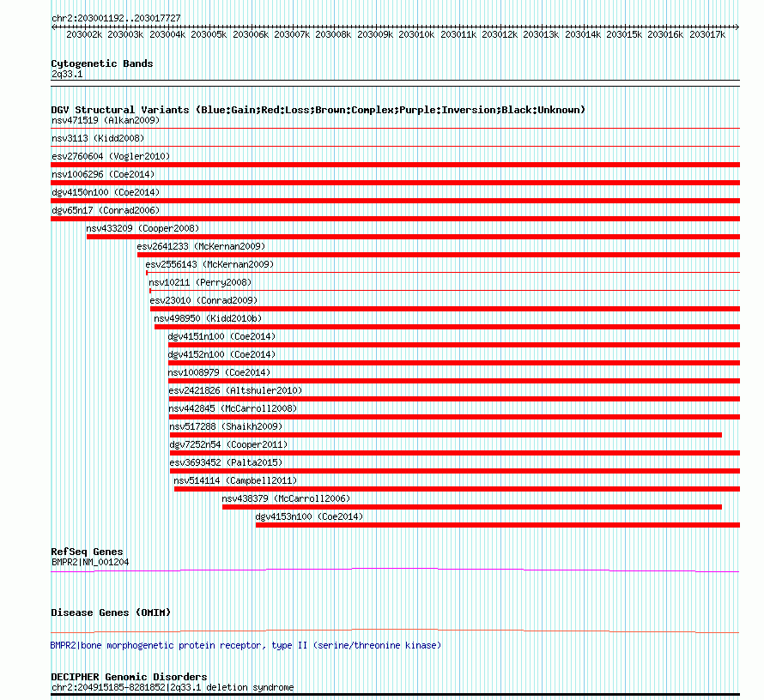Open variant nsv514114 (Campbell2011)
764x700 pixels.
(235, 480)
